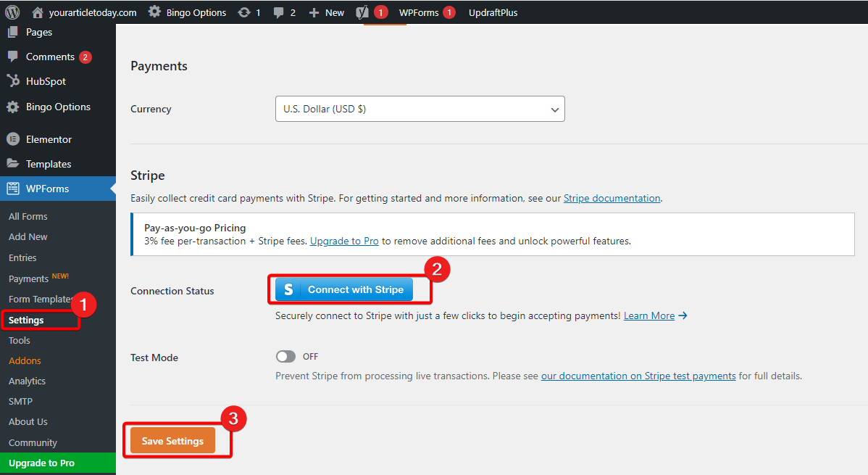Open Payments submenu item
Screen dimensions: 868x475
(28, 278)
